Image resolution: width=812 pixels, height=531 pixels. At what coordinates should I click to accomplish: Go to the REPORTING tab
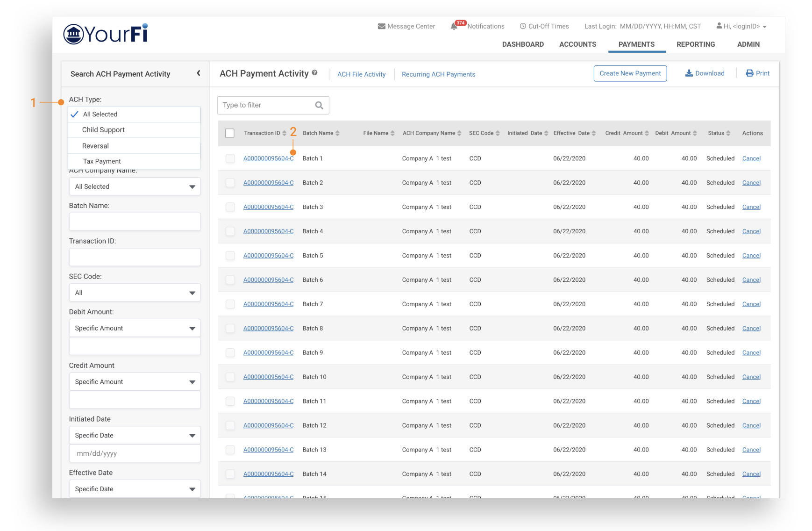click(695, 44)
